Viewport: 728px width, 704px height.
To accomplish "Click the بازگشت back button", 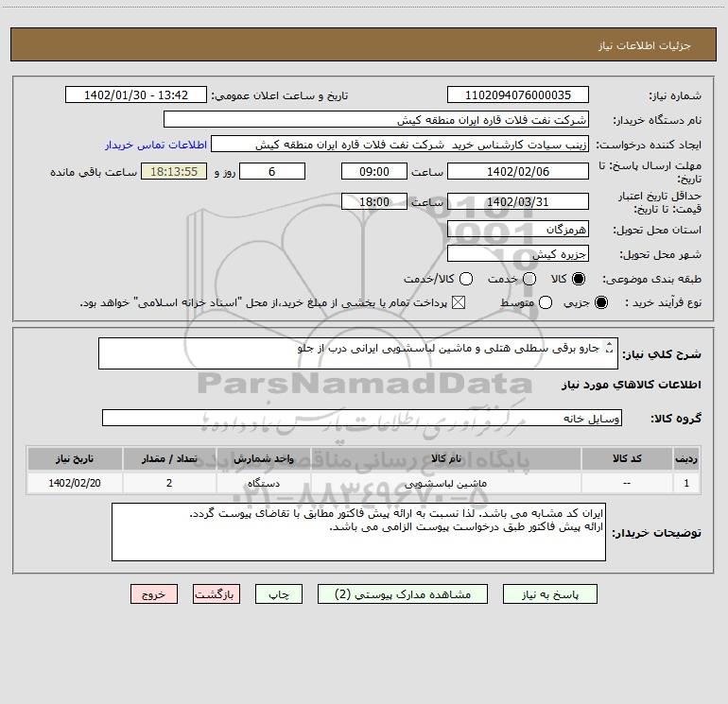I will pos(217,594).
